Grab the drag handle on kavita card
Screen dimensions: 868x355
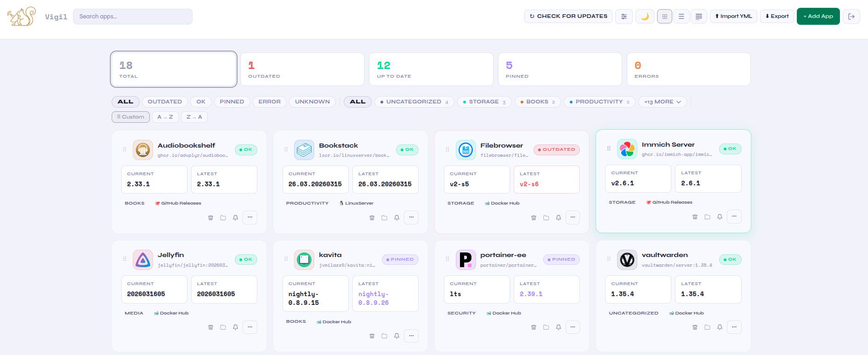coord(286,259)
